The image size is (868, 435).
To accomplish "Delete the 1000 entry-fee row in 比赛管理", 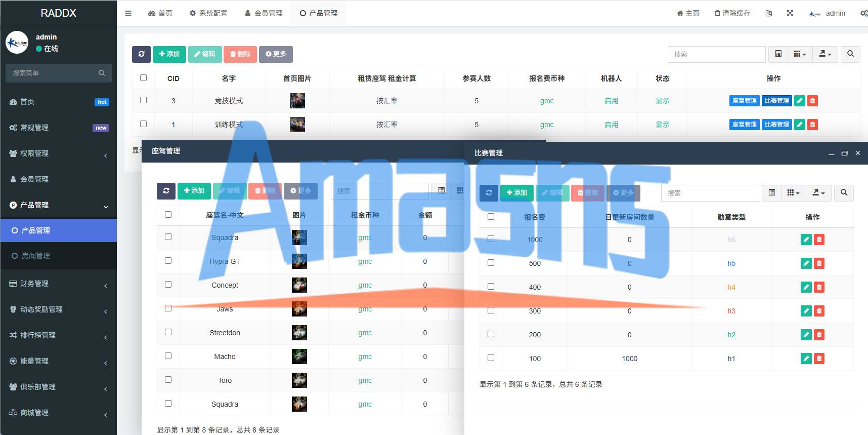I will coord(819,240).
